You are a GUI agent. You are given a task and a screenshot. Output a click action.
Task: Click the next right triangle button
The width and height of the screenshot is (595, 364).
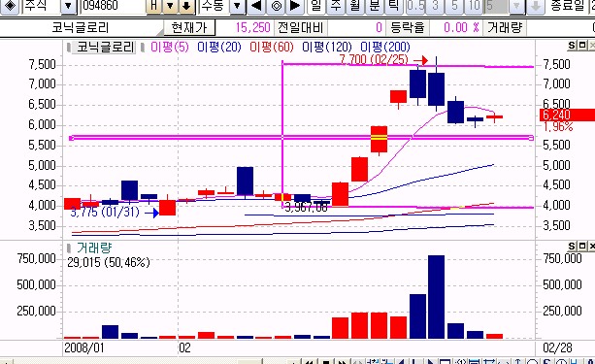(295, 6)
